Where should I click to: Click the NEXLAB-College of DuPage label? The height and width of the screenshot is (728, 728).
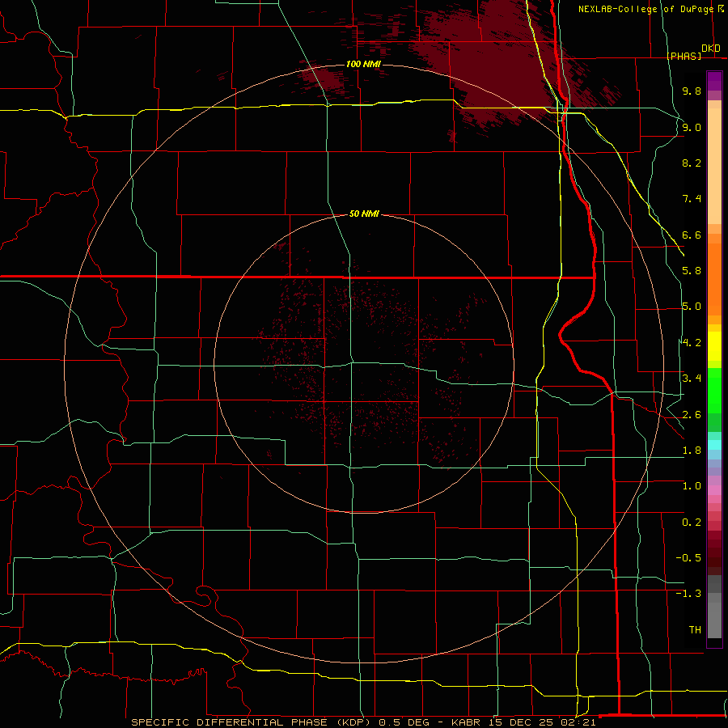(645, 9)
